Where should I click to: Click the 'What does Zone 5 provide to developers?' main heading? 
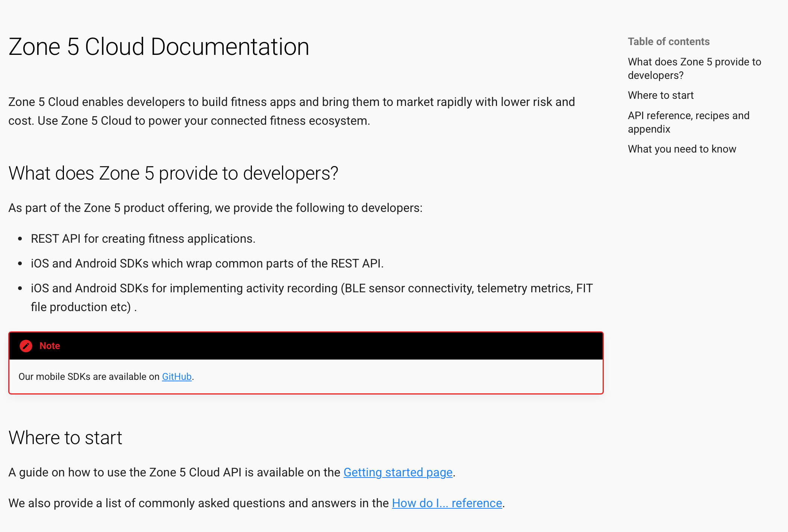pos(173,173)
